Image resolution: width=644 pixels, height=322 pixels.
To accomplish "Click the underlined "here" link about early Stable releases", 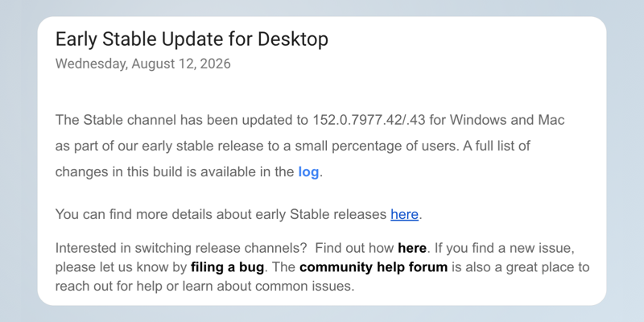I will (404, 214).
